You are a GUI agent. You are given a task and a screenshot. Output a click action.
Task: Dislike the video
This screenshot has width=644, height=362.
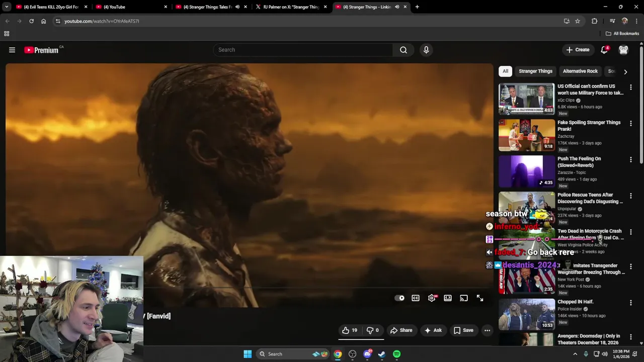[x=372, y=330]
